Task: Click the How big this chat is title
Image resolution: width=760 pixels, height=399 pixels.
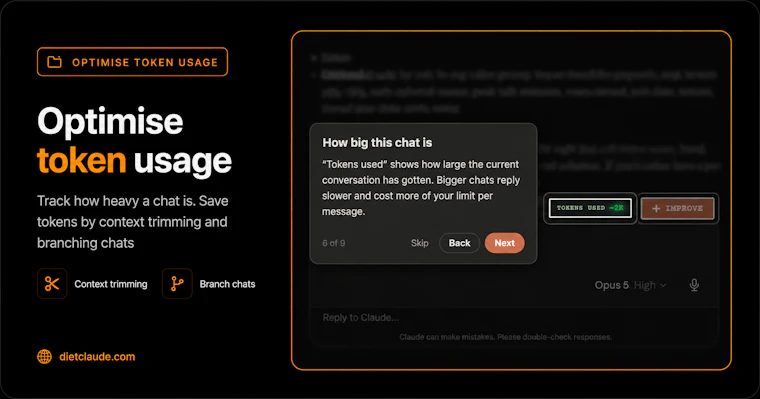Action: (377, 143)
